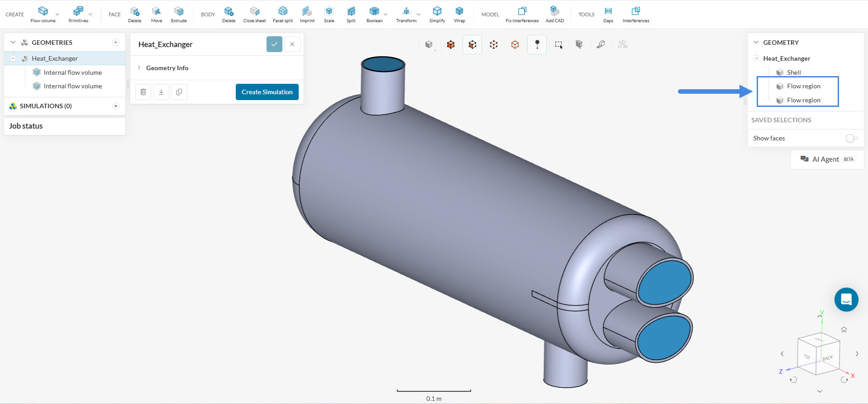
Task: Download geometry using the download icon
Action: [x=161, y=92]
